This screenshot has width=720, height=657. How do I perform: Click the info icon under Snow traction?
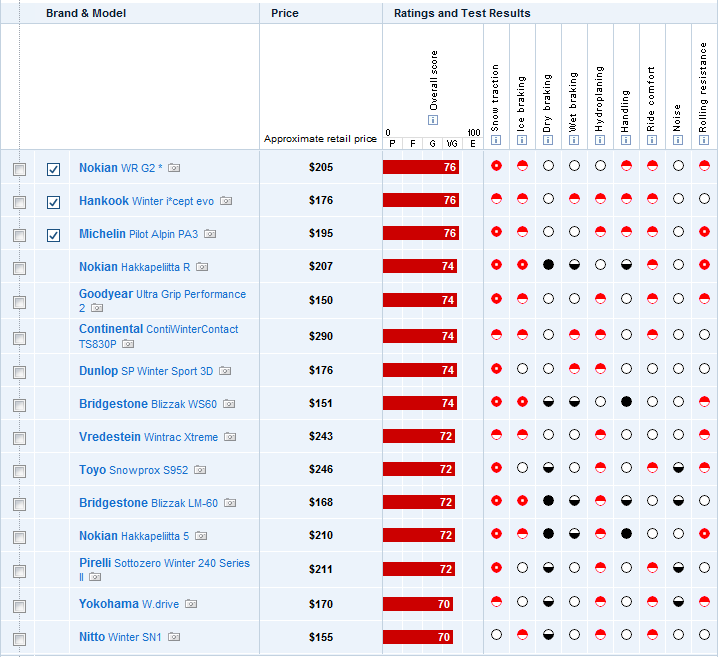(496, 140)
